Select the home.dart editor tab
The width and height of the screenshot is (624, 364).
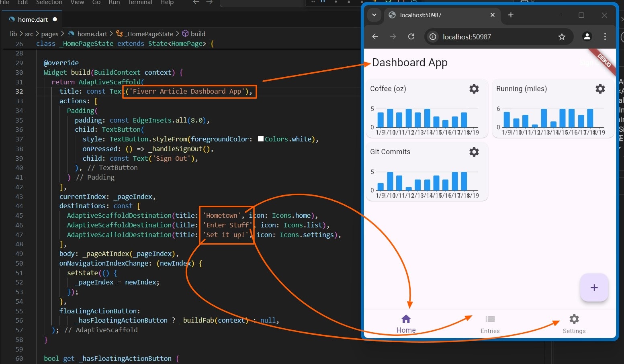[x=33, y=19]
